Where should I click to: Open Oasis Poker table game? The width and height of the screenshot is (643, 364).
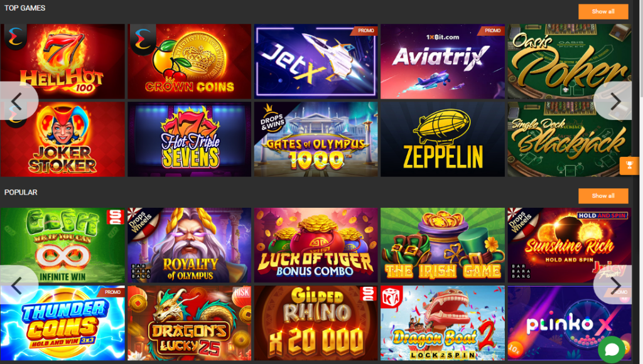[x=569, y=61]
